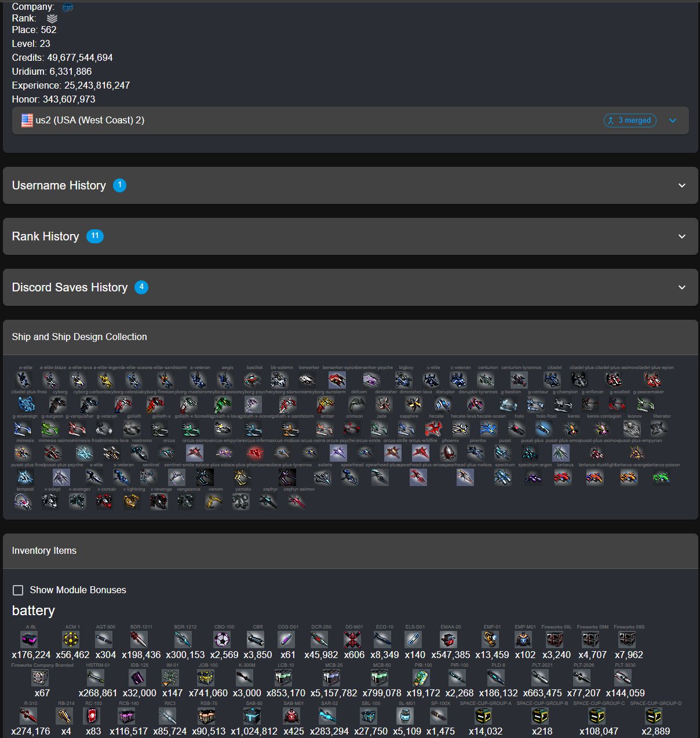Click the A-BL battery item icon
This screenshot has height=738, width=700.
pyautogui.click(x=29, y=640)
